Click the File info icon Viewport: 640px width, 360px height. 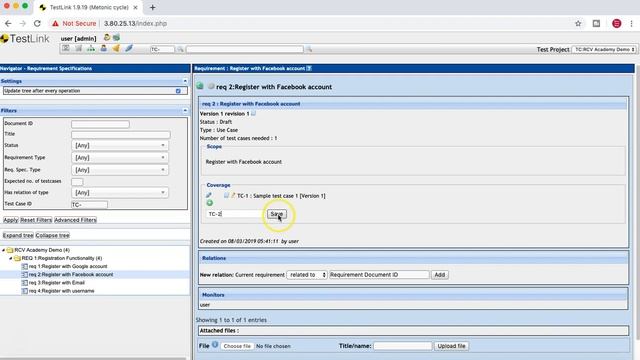215,345
